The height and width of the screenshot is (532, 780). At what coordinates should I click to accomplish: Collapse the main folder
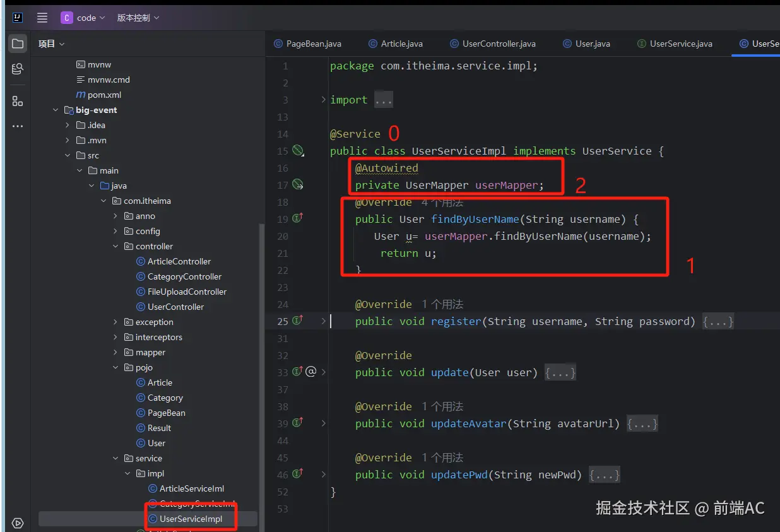tap(80, 170)
